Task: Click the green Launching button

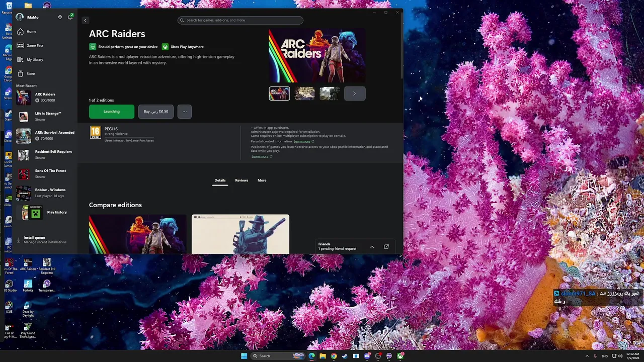Action: click(x=112, y=112)
